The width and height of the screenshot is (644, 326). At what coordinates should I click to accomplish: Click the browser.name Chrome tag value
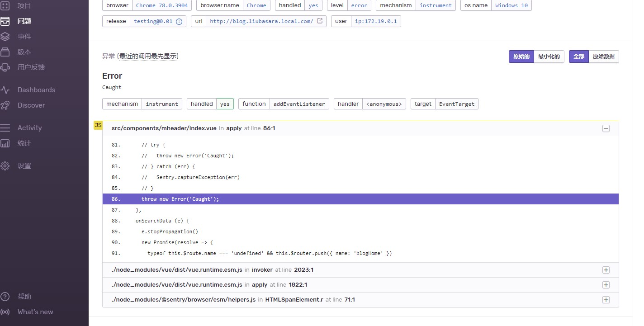point(256,5)
